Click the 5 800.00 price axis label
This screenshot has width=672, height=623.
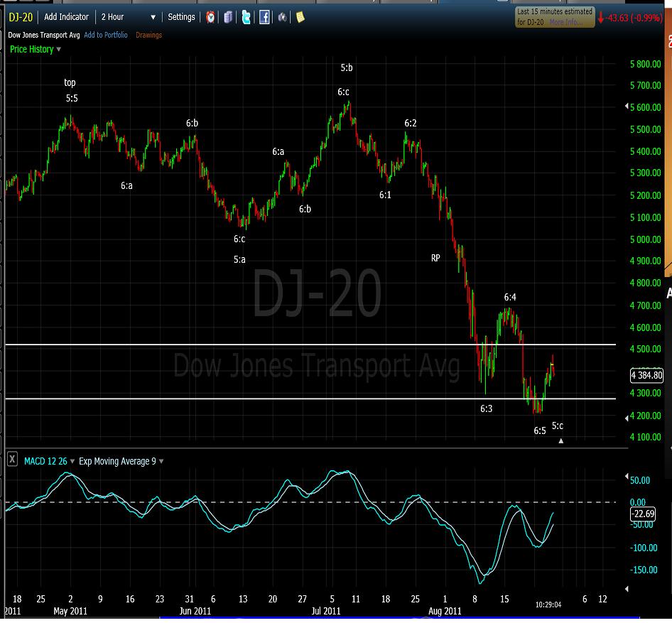point(646,64)
